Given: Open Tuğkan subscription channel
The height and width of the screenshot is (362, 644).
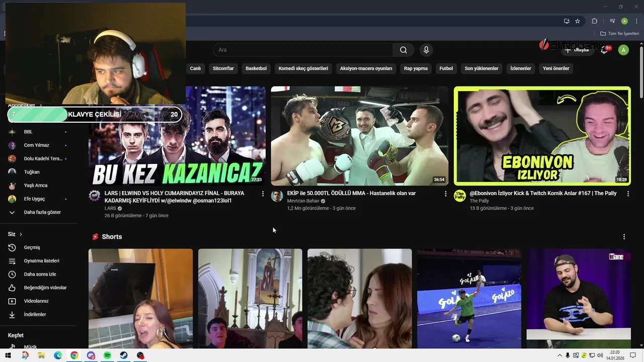Looking at the screenshot, I should pyautogui.click(x=38, y=172).
